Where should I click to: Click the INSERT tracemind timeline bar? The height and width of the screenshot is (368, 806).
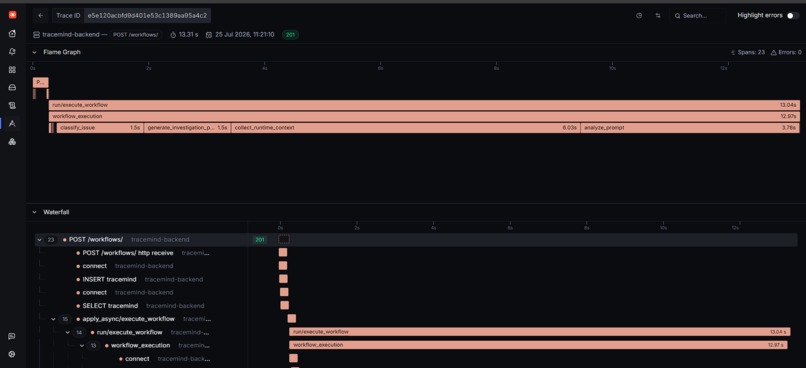coord(283,279)
